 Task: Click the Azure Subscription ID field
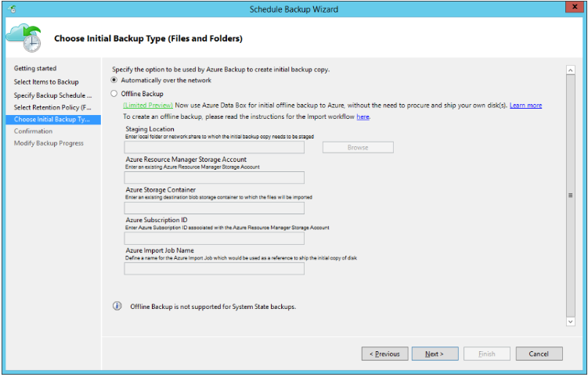click(x=214, y=239)
